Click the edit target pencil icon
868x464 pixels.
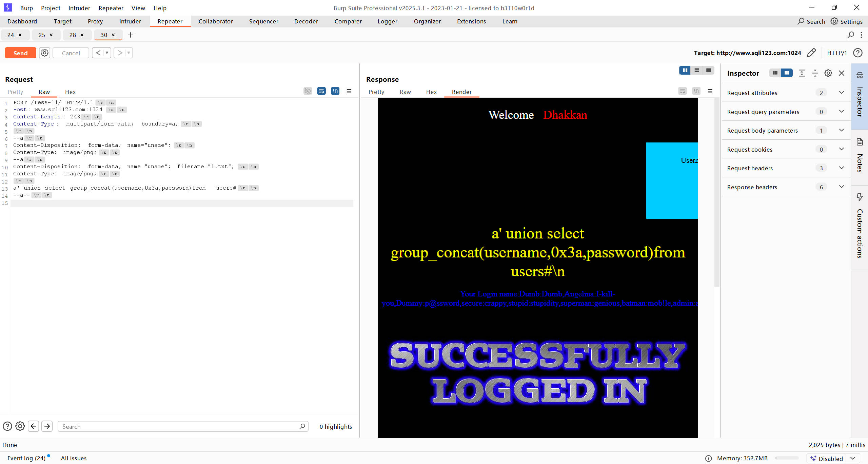pyautogui.click(x=811, y=53)
